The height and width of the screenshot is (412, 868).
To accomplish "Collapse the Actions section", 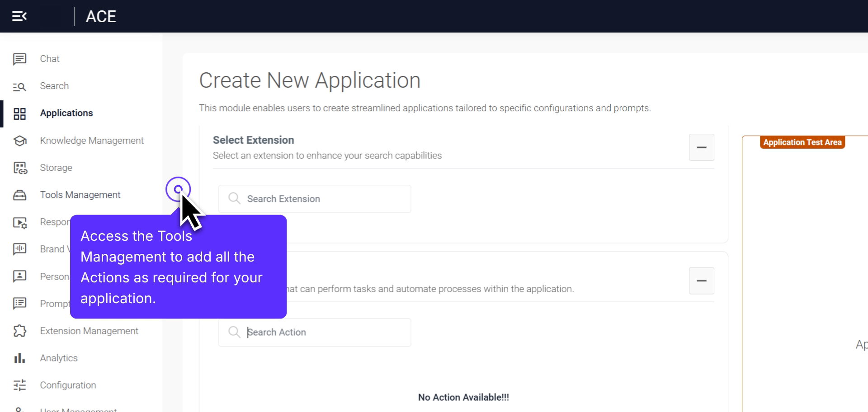I will pyautogui.click(x=701, y=281).
